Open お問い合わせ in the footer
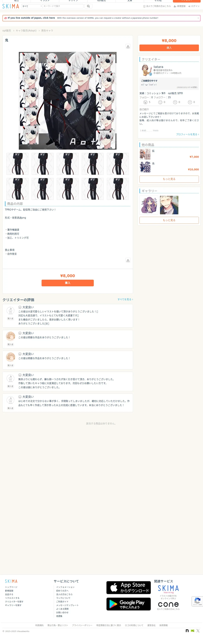Viewport: 203px width, 644px height. [62, 613]
